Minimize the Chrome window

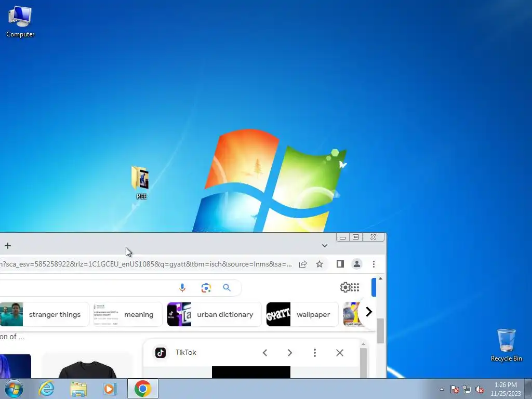click(343, 237)
